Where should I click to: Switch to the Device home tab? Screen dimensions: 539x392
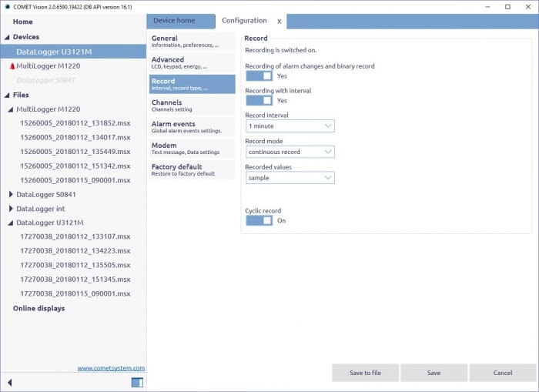tap(175, 21)
